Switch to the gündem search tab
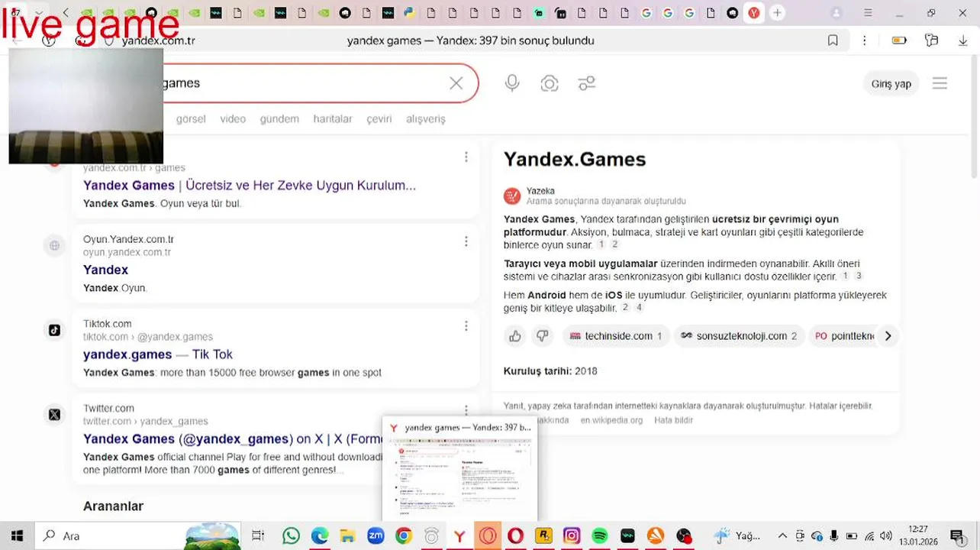Image resolution: width=980 pixels, height=550 pixels. click(x=279, y=119)
